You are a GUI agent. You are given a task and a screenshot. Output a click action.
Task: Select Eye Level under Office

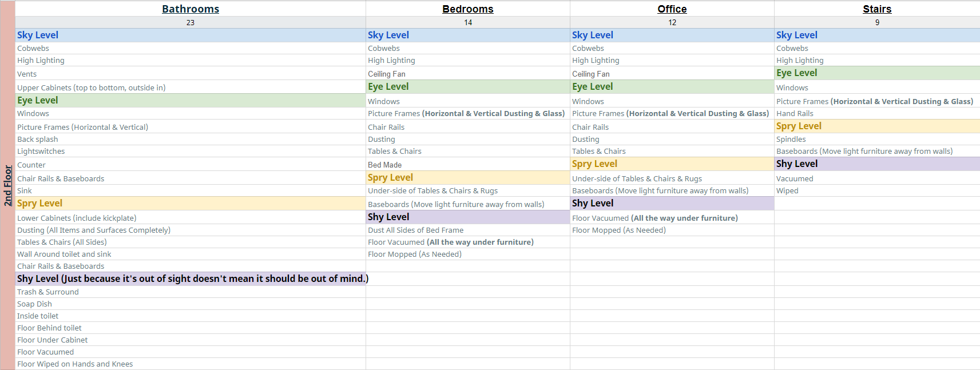(672, 86)
